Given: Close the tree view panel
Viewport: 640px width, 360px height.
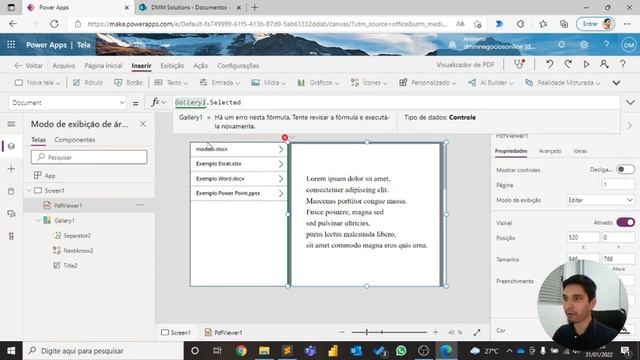Looking at the screenshot, I should (143, 124).
